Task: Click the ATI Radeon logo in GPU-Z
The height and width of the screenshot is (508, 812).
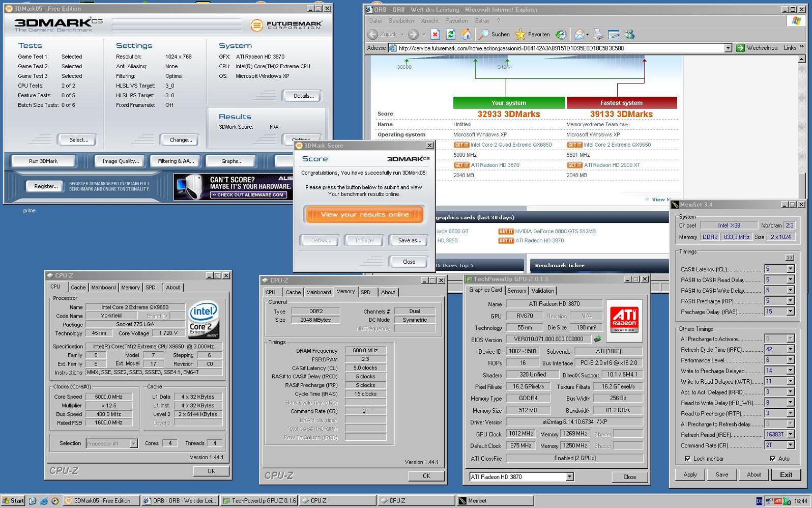Action: tap(624, 320)
